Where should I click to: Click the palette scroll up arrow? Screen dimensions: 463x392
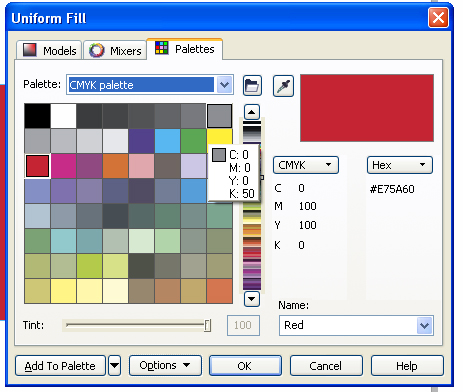(x=252, y=112)
